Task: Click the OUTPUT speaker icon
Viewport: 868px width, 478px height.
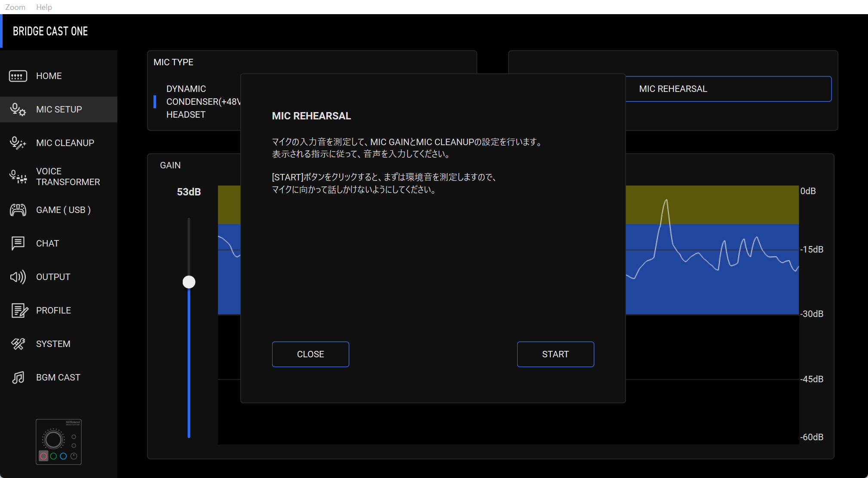Action: click(18, 277)
